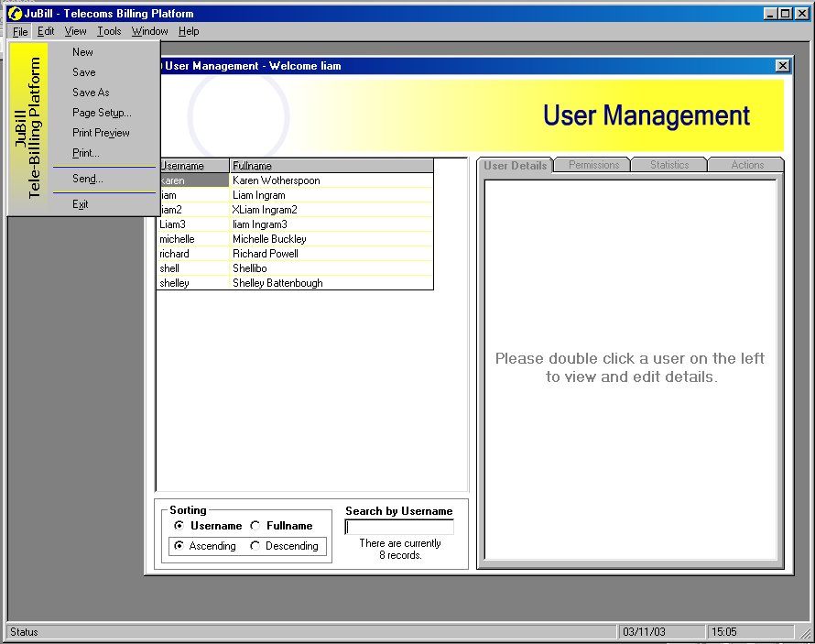The width and height of the screenshot is (815, 644).
Task: Click the Search by Username field
Action: tap(399, 527)
